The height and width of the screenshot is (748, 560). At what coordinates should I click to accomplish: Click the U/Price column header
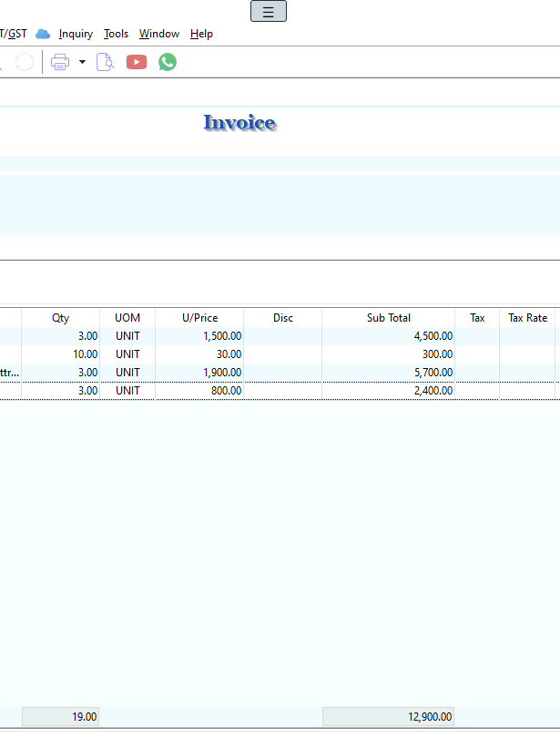tap(199, 318)
